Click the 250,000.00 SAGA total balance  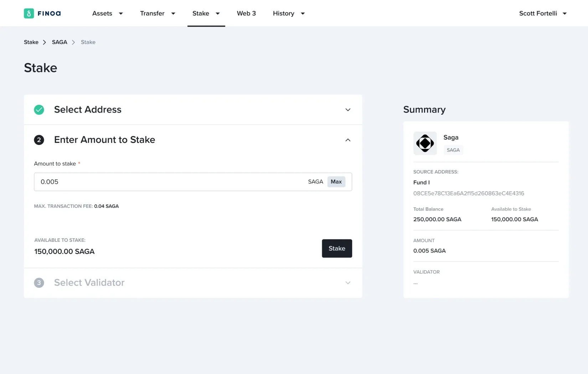point(437,219)
